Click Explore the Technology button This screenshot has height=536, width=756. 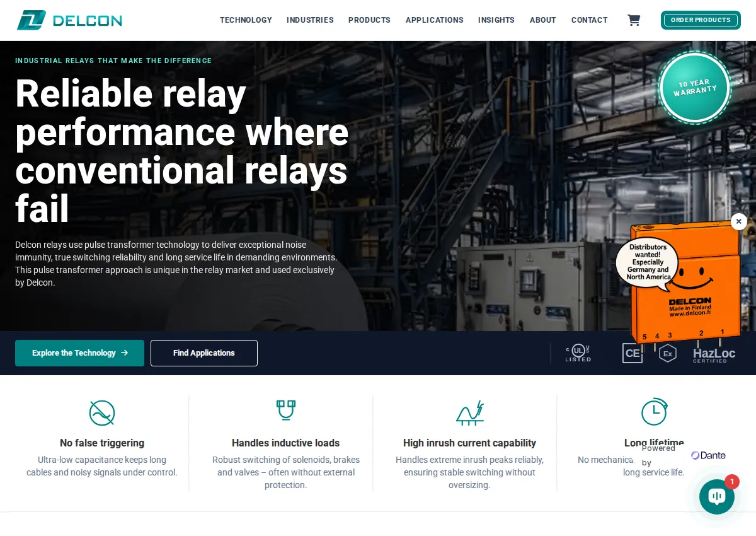[79, 353]
